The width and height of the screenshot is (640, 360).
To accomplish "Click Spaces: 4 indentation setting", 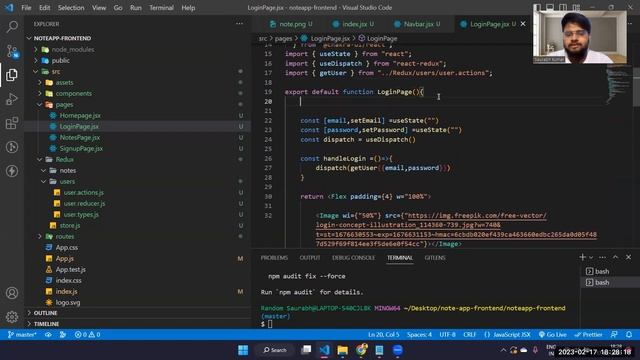I will pos(419,335).
